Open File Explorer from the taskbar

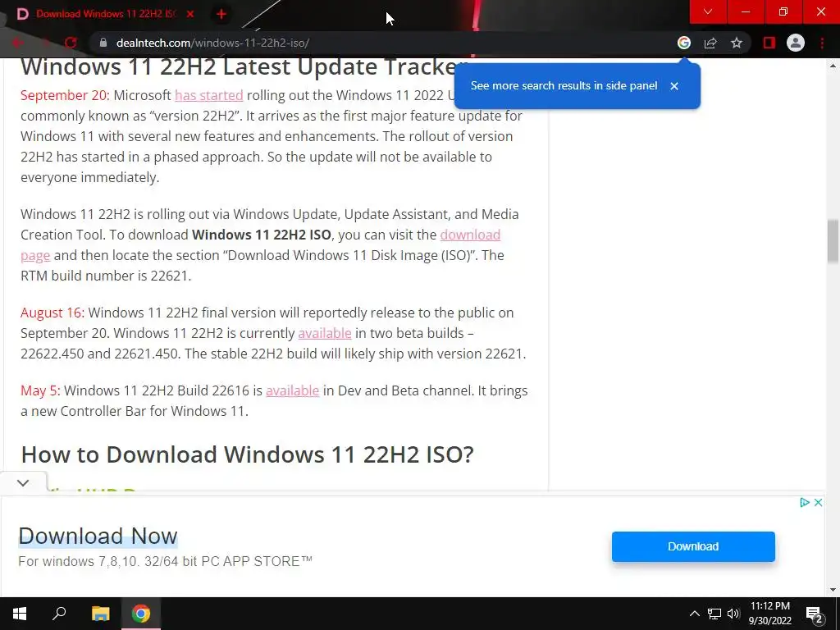pyautogui.click(x=100, y=614)
